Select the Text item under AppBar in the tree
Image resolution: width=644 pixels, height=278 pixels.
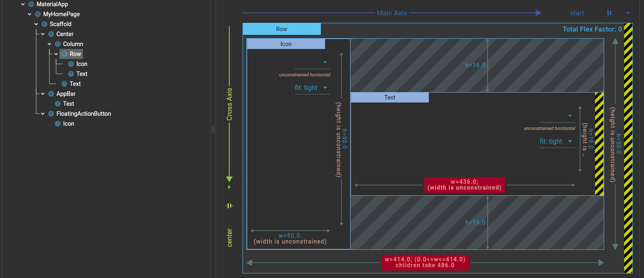pos(68,103)
